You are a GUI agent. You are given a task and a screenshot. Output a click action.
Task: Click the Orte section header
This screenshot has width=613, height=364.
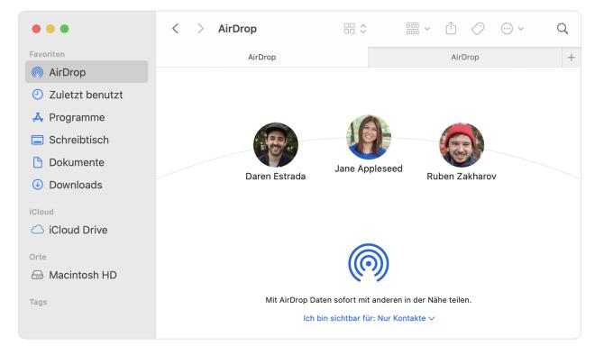point(38,257)
